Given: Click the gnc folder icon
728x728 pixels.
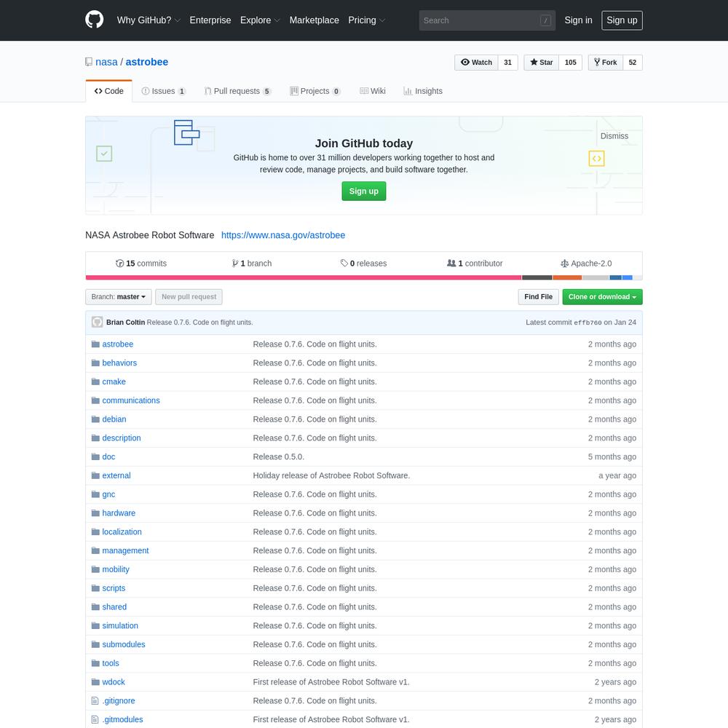Looking at the screenshot, I should (95, 494).
